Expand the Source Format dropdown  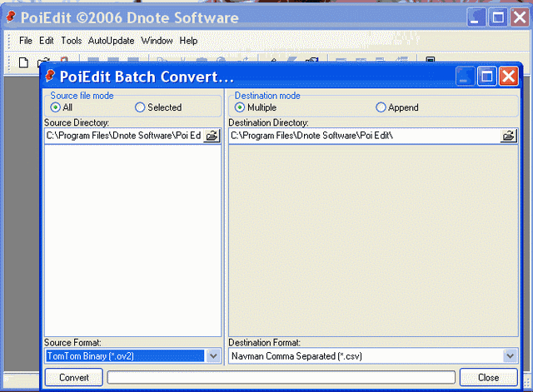click(212, 356)
